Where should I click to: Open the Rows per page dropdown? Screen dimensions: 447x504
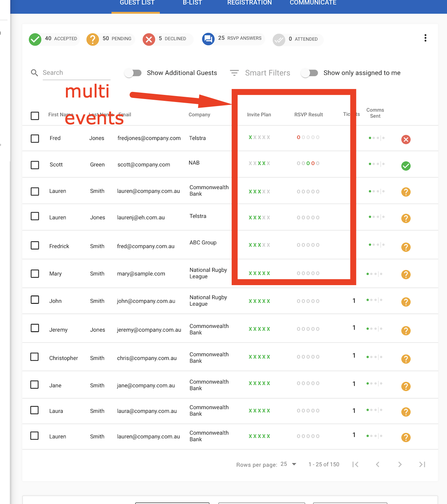pos(289,464)
